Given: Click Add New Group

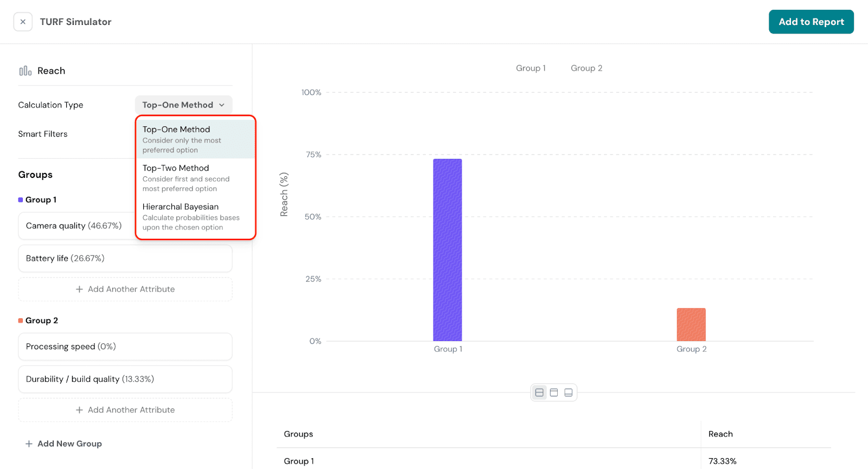Looking at the screenshot, I should pyautogui.click(x=69, y=444).
